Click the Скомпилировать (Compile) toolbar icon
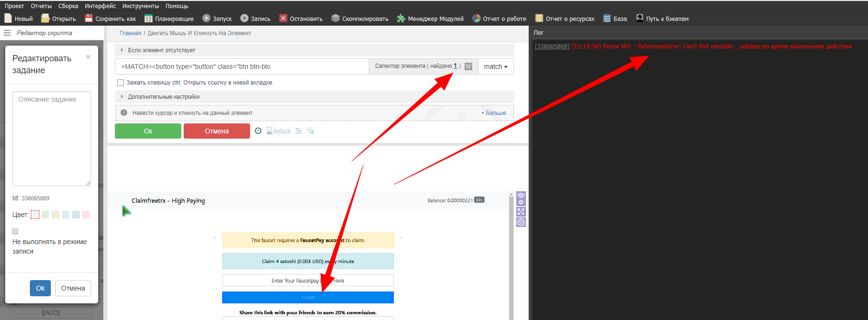This screenshot has width=868, height=320. [336, 19]
